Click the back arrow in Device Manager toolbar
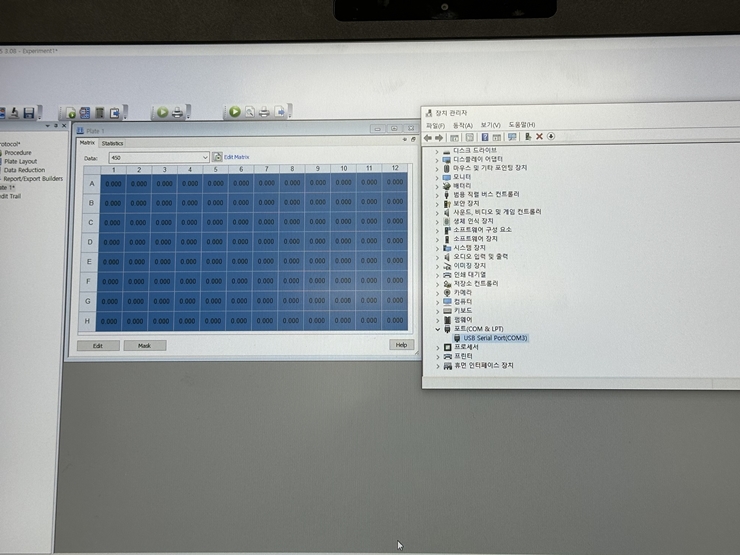The height and width of the screenshot is (555, 740). tap(428, 137)
